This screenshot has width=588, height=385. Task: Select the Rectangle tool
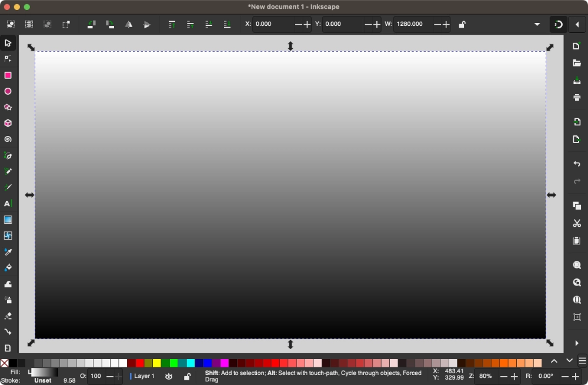(x=8, y=75)
